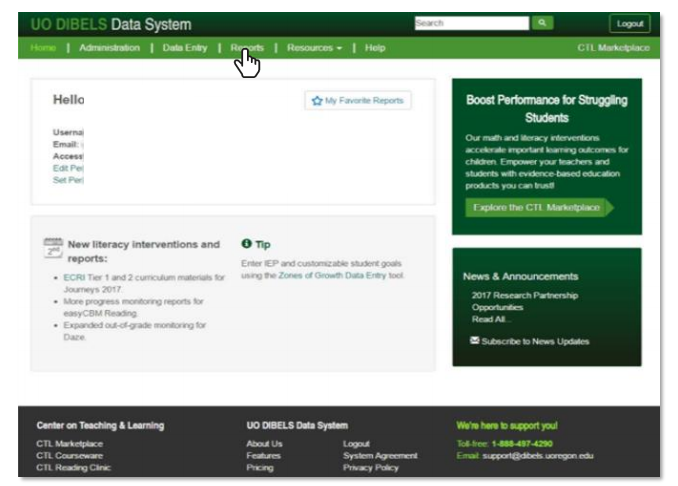Click the Read All news link
Image resolution: width=678 pixels, height=486 pixels.
point(490,319)
